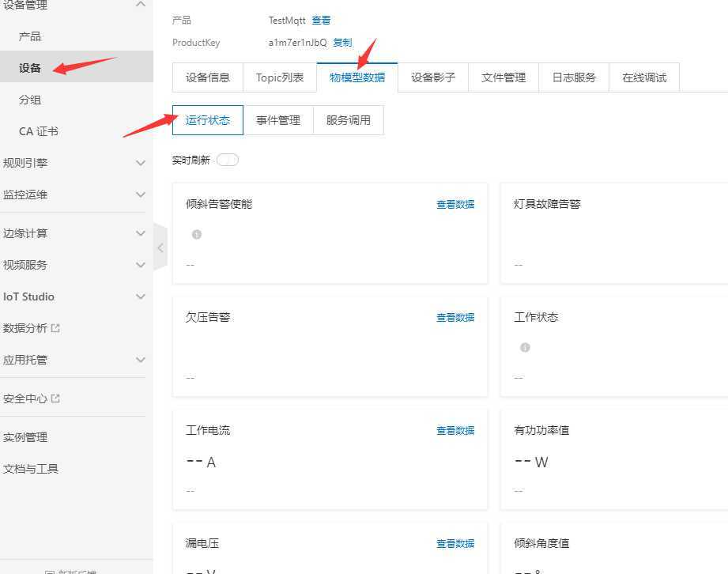Image resolution: width=728 pixels, height=574 pixels.
Task: Expand the 边缘计算 menu chevron
Action: pos(141,233)
